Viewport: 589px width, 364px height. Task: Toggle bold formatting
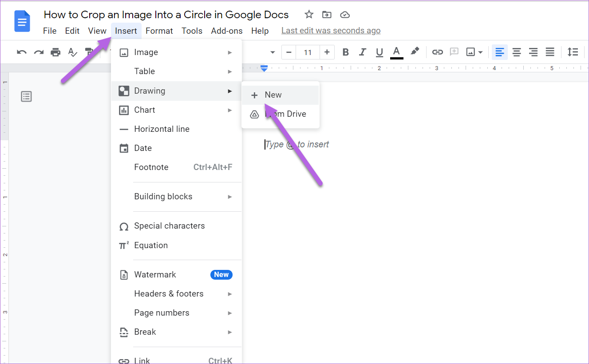[345, 52]
